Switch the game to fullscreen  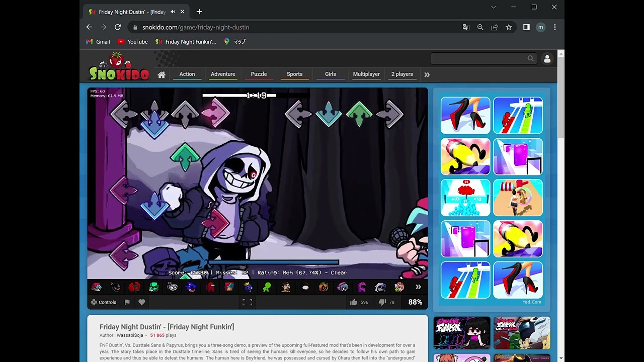pyautogui.click(x=247, y=302)
